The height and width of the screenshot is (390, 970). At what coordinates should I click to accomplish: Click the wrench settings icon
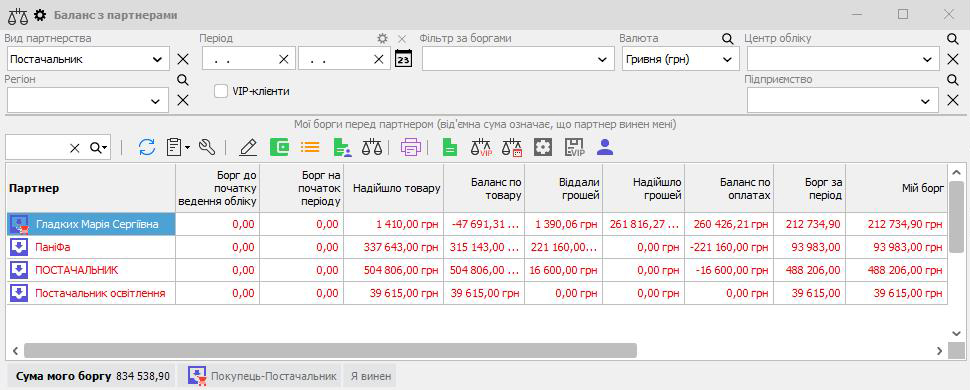(x=207, y=147)
